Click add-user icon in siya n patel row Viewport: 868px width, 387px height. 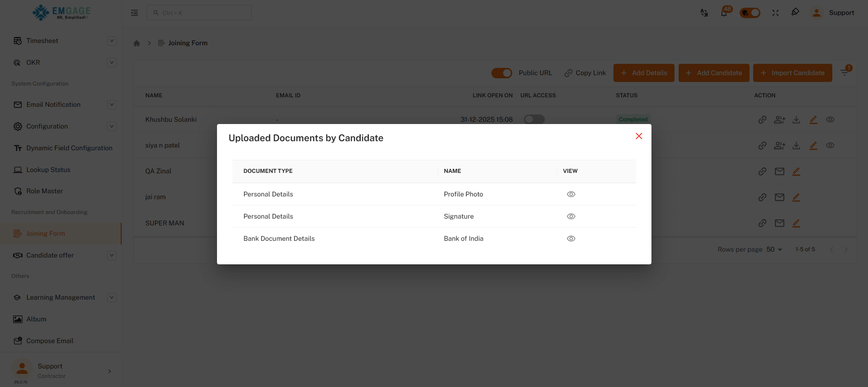[779, 145]
